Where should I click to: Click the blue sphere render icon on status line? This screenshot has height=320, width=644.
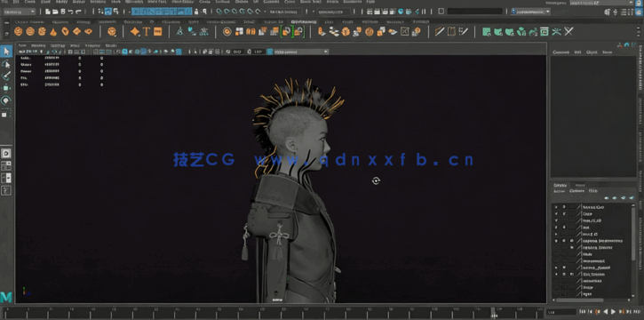(401, 12)
